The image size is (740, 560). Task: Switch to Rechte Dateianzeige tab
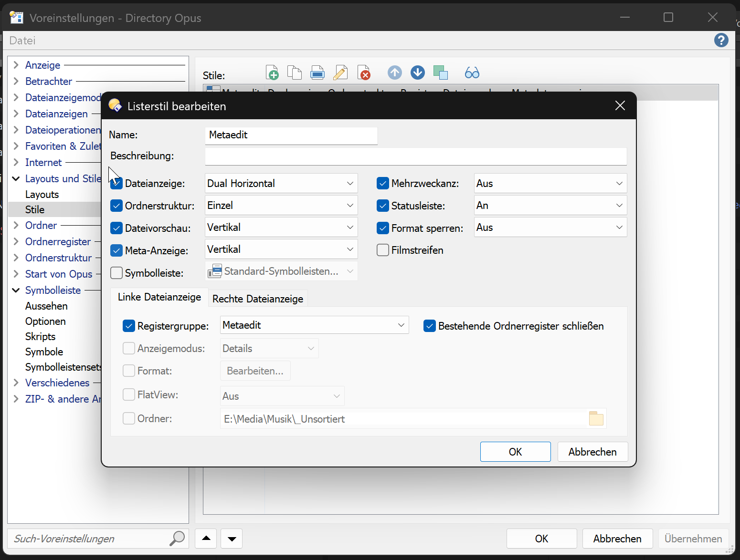tap(258, 299)
